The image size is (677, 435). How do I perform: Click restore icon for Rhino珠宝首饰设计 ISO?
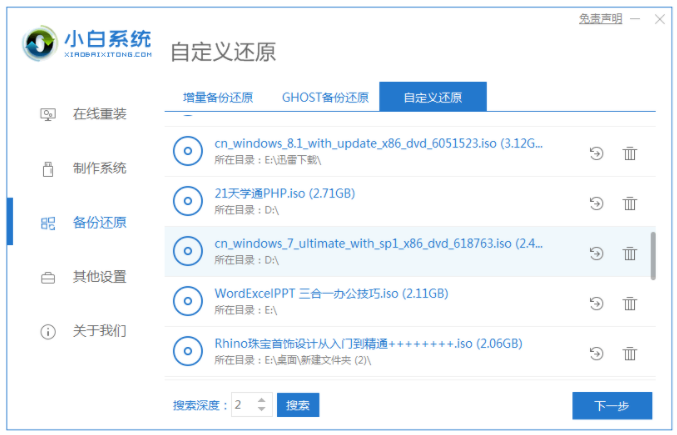click(x=597, y=353)
